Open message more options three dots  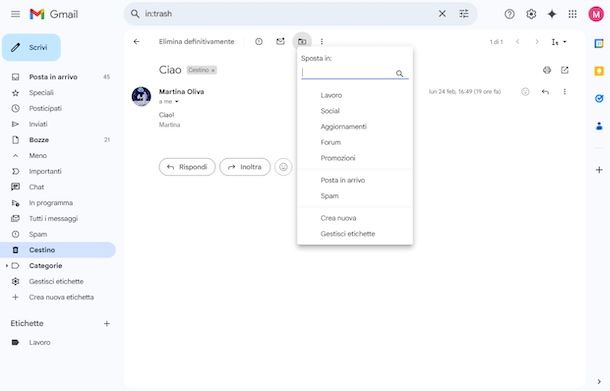point(564,92)
